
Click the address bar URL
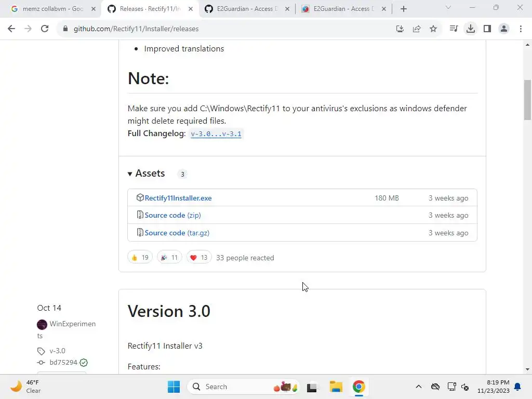pyautogui.click(x=136, y=29)
